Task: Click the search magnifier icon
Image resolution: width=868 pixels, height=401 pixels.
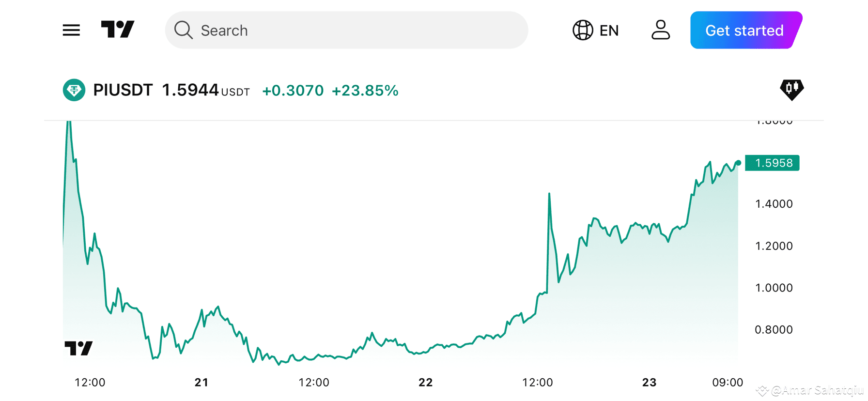Action: tap(183, 30)
